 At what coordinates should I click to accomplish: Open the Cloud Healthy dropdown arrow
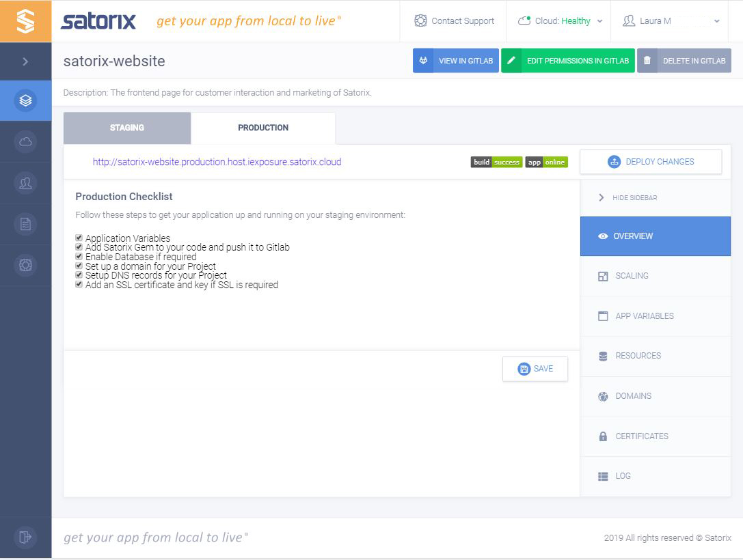point(600,20)
